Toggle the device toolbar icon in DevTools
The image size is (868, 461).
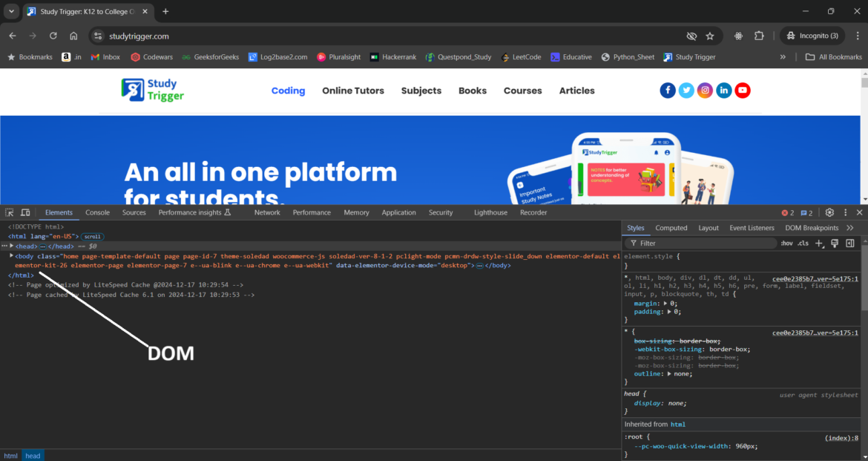(25, 213)
